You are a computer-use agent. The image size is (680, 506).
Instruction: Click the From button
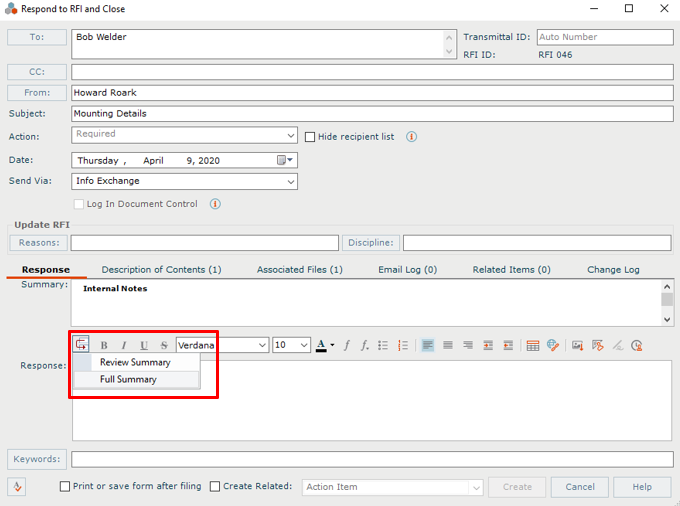tap(37, 93)
